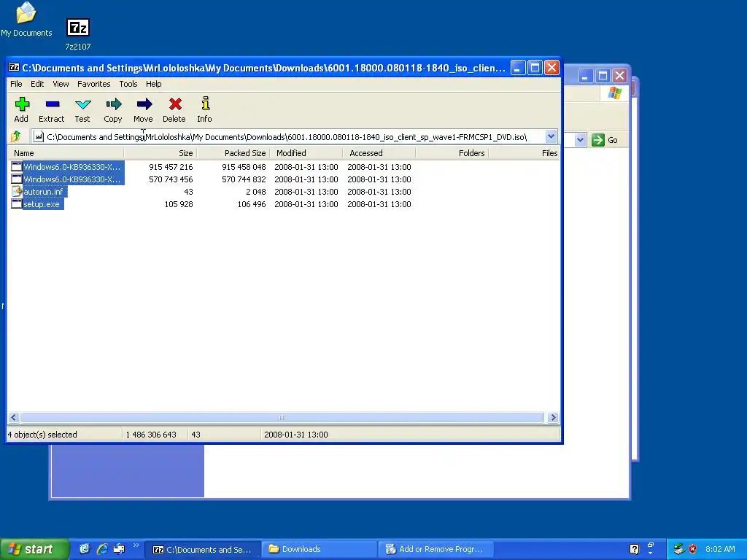Click the help question mark tray icon
Viewport: 747px width, 560px height.
(x=634, y=549)
